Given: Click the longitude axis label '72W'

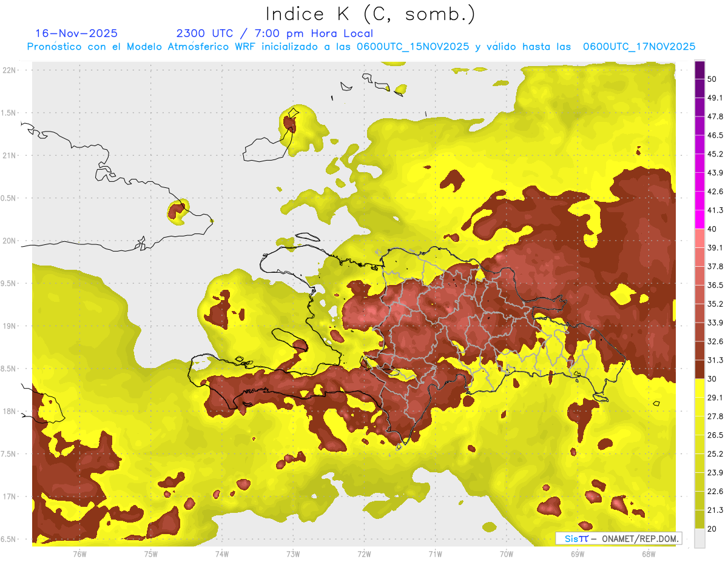Looking at the screenshot, I should [364, 554].
